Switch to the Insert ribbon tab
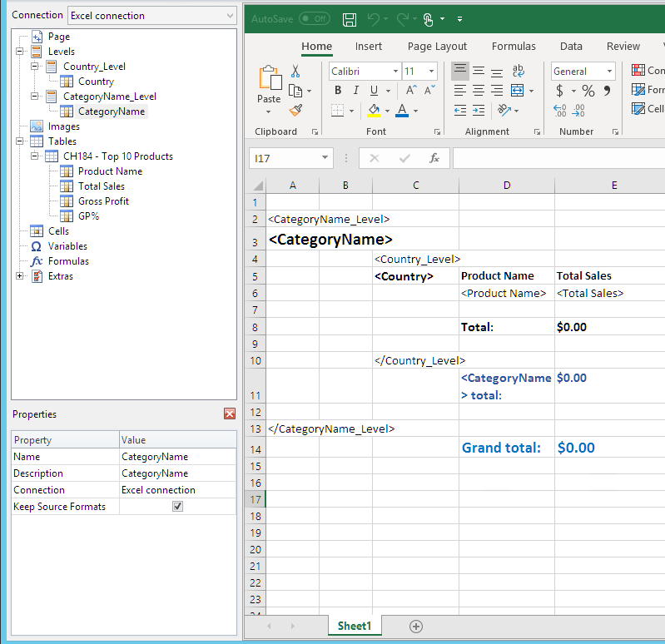This screenshot has width=665, height=644. [x=369, y=47]
